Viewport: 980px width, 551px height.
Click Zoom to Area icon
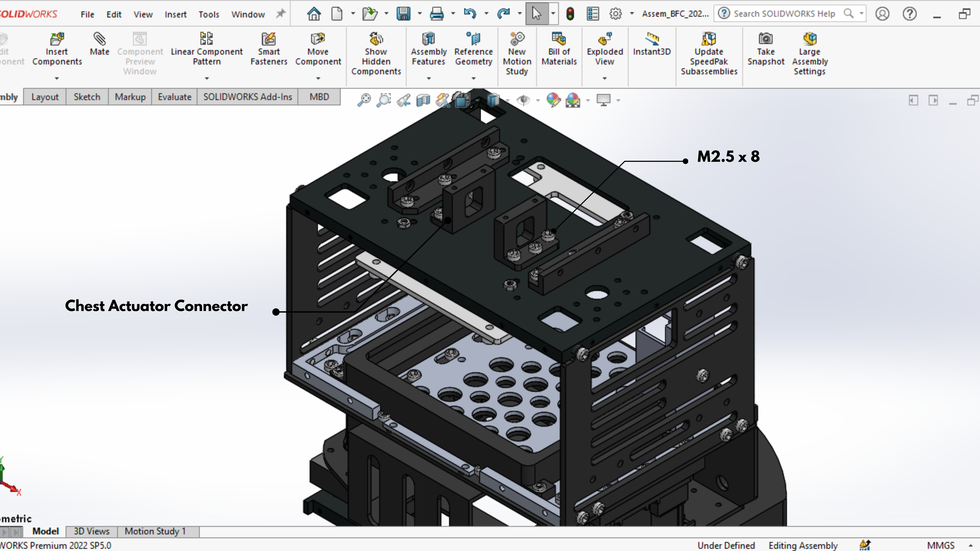[x=384, y=100]
